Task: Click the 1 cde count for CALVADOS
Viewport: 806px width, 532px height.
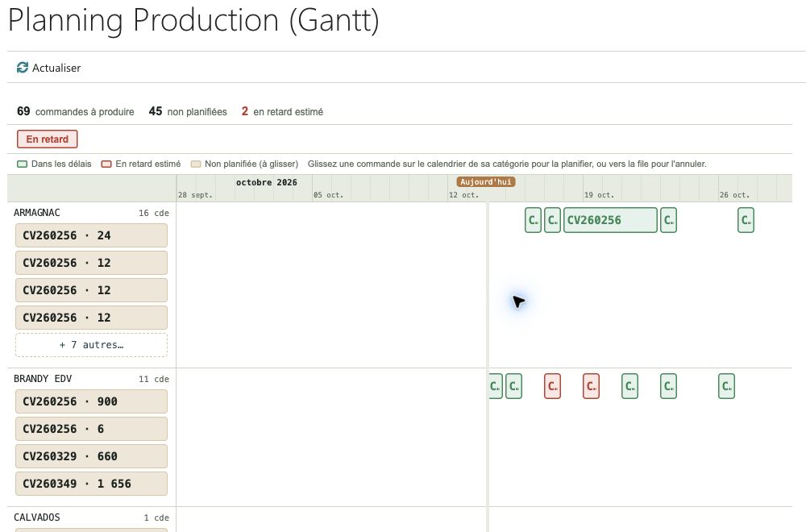Action: click(x=156, y=517)
